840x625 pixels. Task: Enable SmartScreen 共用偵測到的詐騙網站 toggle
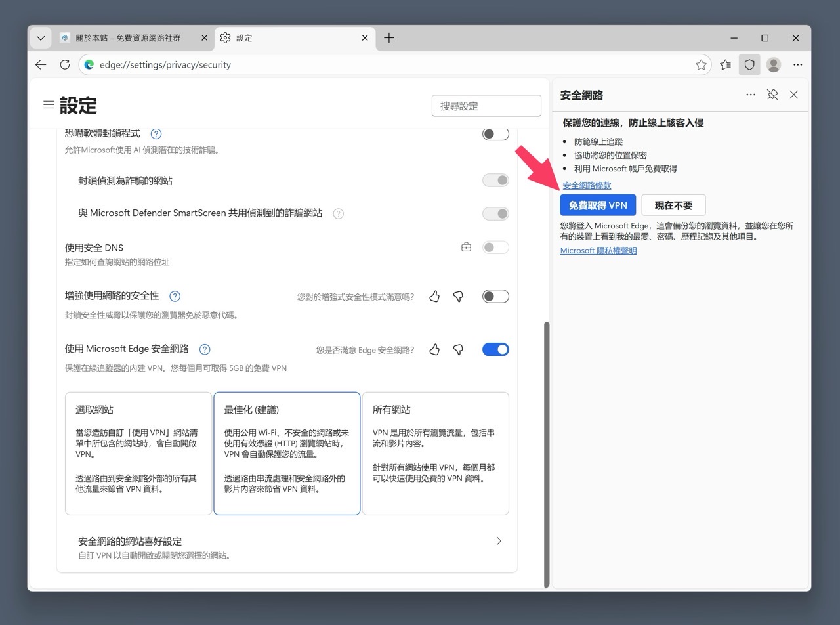[x=495, y=213]
